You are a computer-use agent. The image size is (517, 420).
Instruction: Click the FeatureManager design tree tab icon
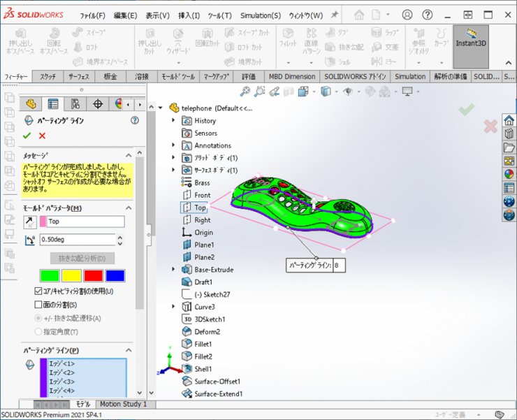coord(31,104)
